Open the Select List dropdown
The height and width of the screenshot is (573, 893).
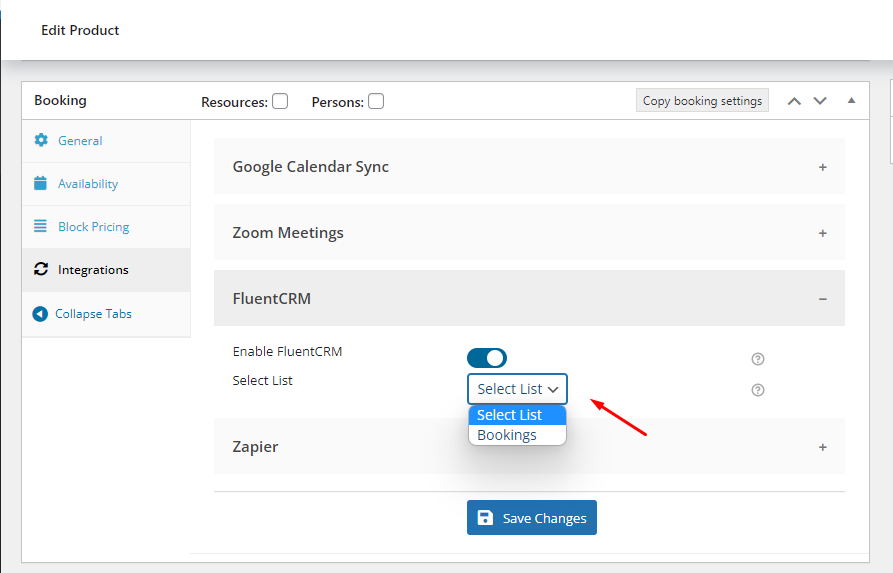point(517,389)
